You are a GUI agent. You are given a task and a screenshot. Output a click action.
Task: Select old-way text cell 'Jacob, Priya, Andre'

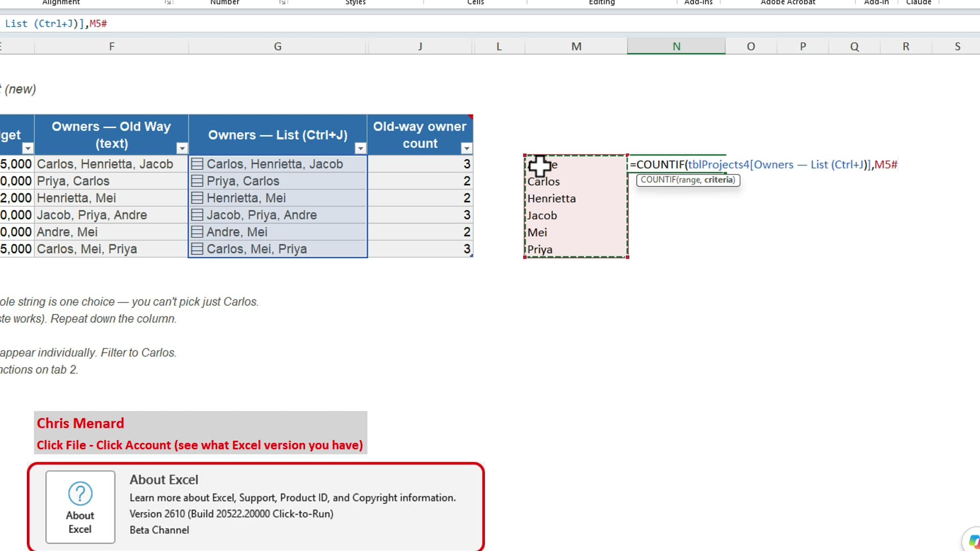click(111, 215)
